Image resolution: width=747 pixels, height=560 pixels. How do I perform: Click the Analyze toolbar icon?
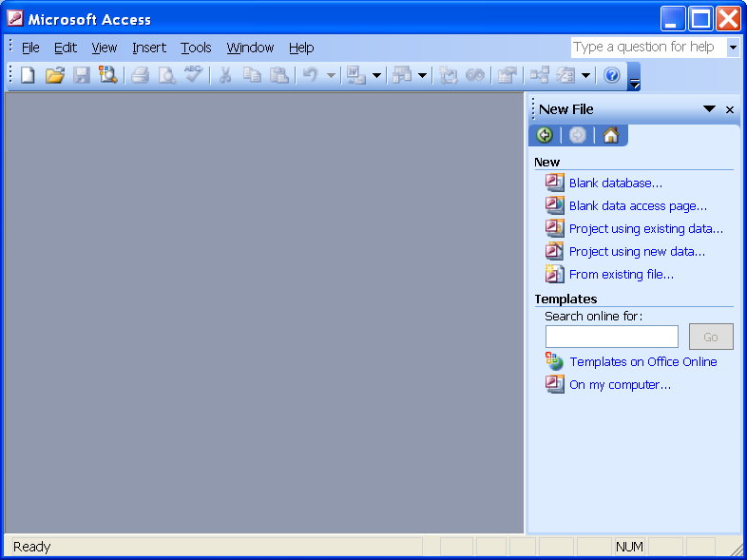(402, 75)
